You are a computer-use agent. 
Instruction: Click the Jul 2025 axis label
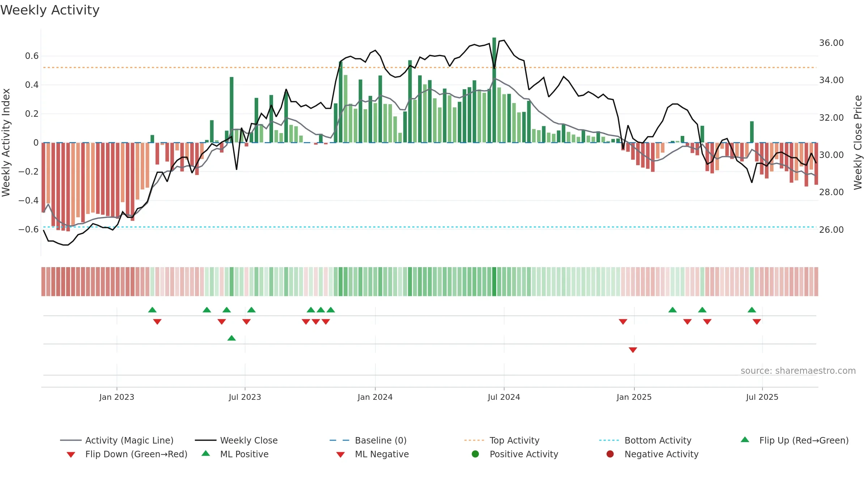pos(762,397)
